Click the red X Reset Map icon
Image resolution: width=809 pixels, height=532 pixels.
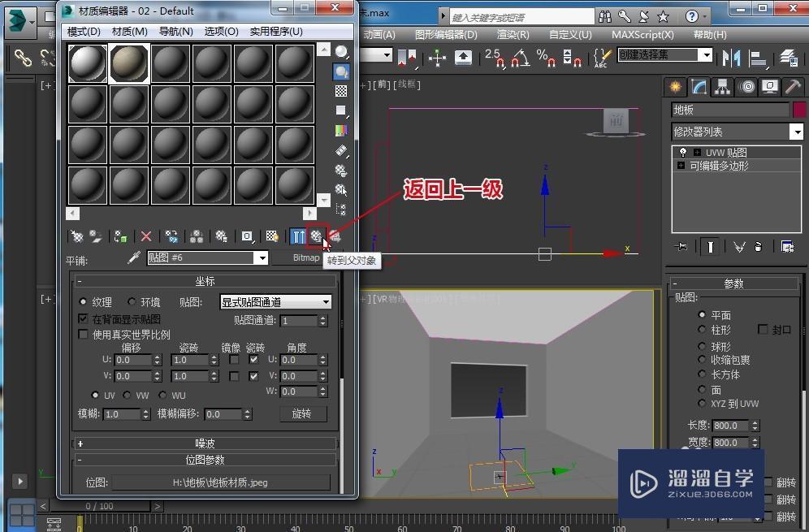click(146, 236)
